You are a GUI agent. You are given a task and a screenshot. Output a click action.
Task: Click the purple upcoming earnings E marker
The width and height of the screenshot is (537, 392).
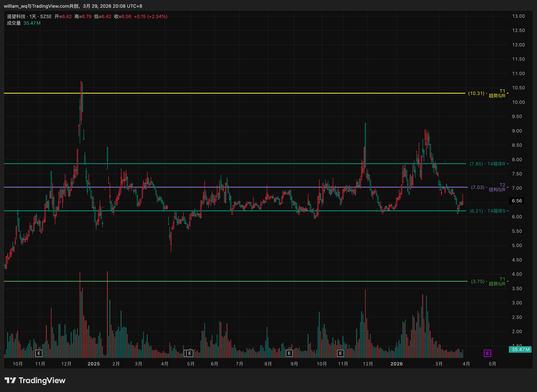(x=487, y=353)
